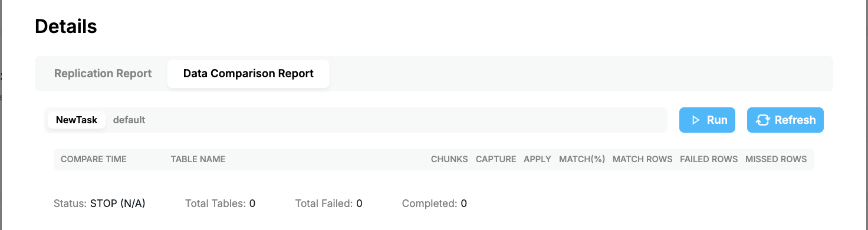Click the TABLE NAME column header
This screenshot has width=868, height=230.
click(198, 159)
